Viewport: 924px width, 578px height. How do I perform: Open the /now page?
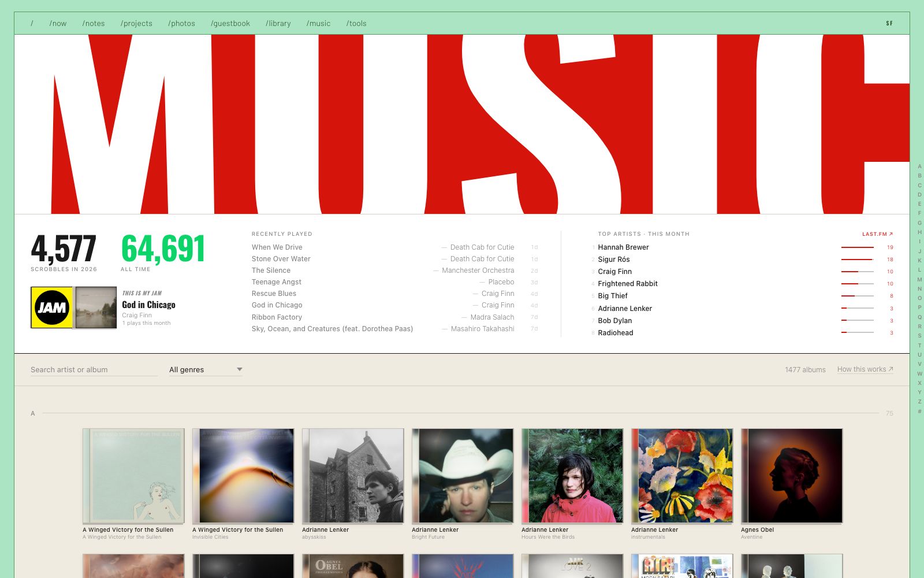coord(58,24)
